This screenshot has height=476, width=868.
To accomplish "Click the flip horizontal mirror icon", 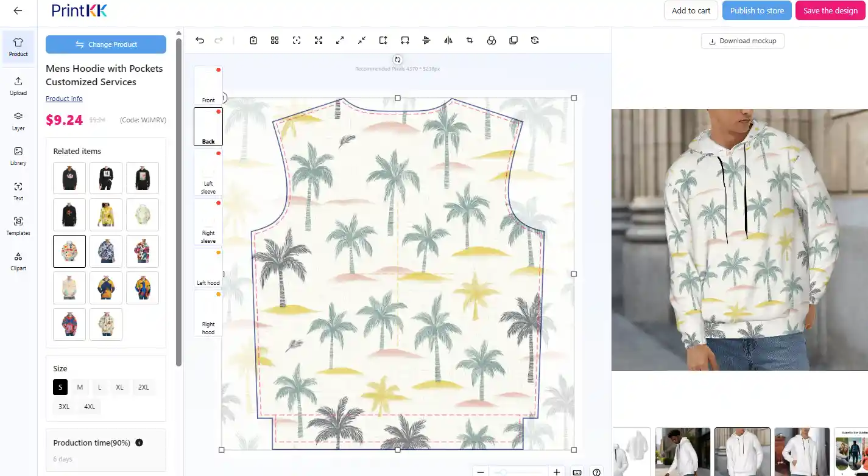I will 448,40.
